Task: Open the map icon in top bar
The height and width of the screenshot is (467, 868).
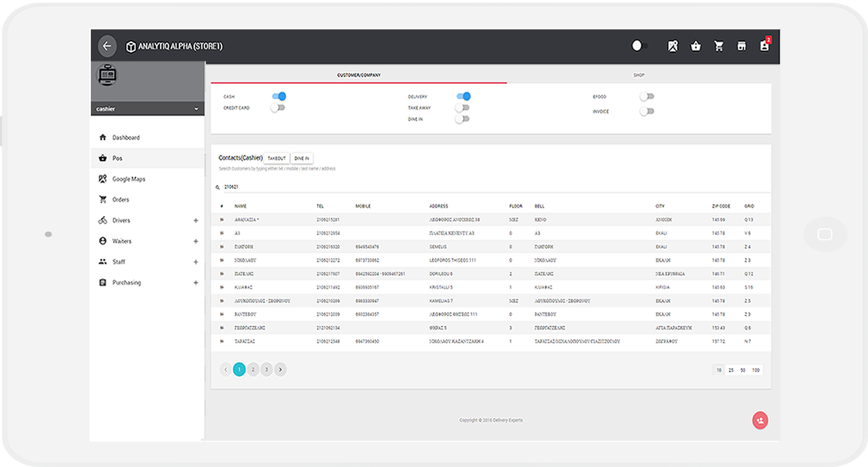Action: point(673,46)
